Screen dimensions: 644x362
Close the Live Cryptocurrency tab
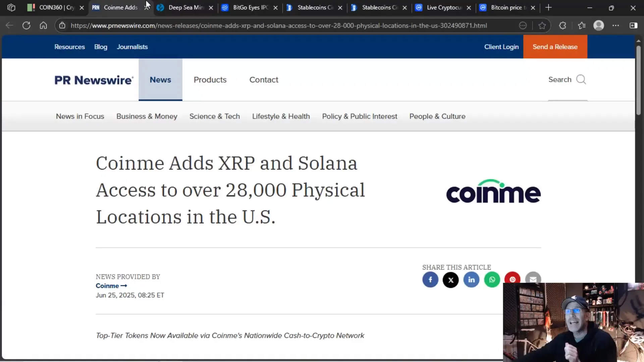tap(469, 8)
